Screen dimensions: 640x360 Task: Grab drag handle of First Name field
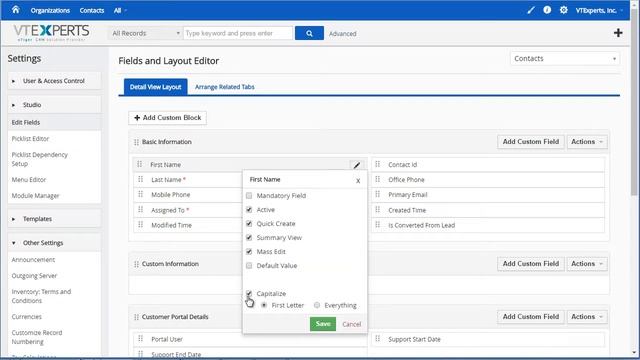tap(140, 164)
